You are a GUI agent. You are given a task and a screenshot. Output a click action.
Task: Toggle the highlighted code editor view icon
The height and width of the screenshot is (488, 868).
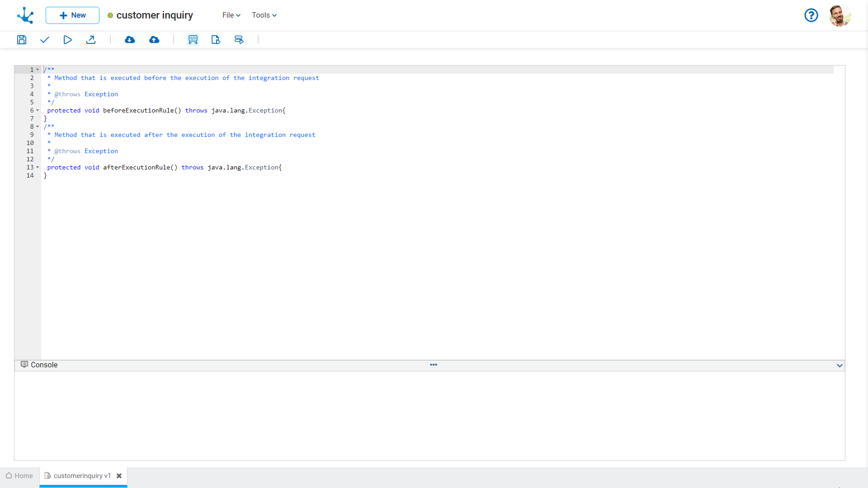pos(193,40)
